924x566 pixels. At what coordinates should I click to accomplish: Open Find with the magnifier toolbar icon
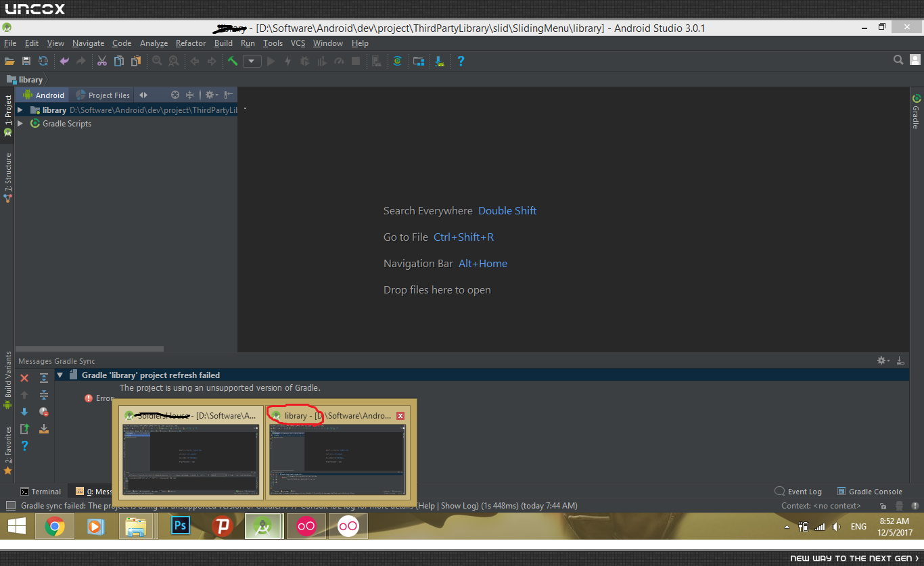click(x=157, y=61)
